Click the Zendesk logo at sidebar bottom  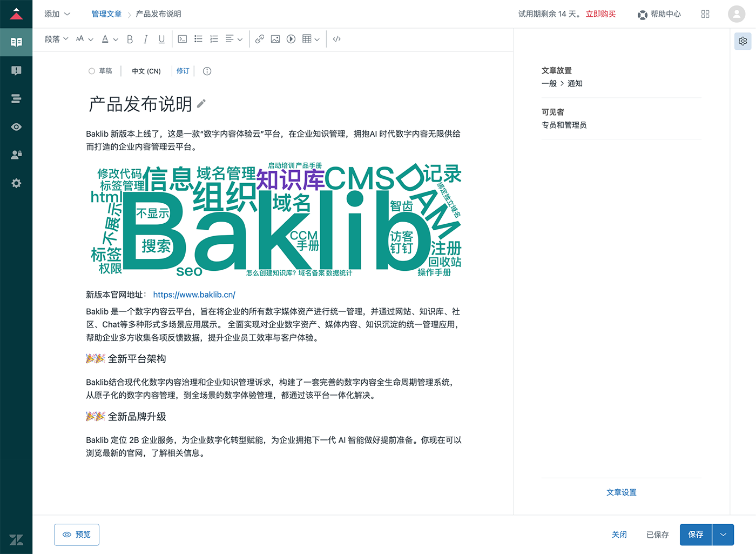click(16, 539)
